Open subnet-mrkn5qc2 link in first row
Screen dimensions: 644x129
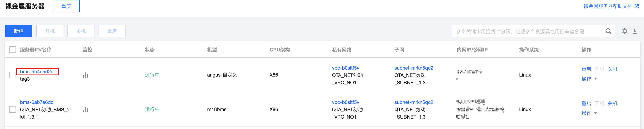click(x=414, y=68)
